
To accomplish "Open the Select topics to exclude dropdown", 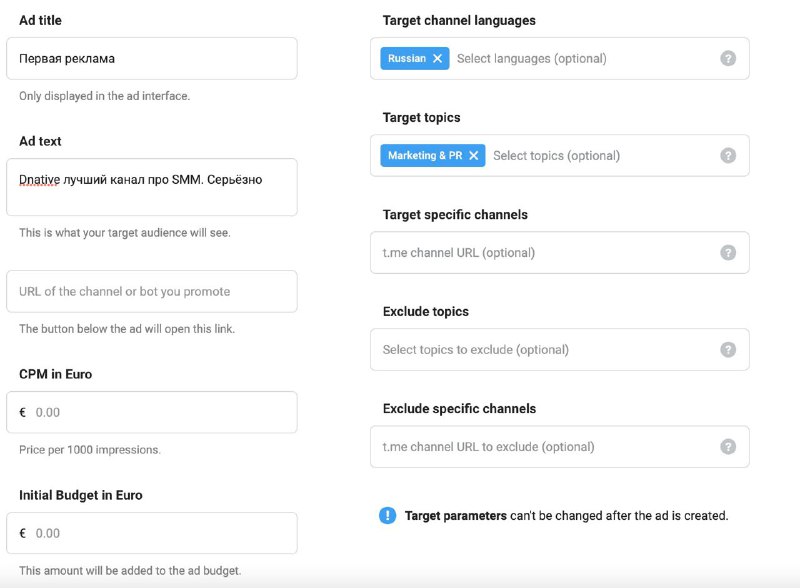I will coord(540,349).
